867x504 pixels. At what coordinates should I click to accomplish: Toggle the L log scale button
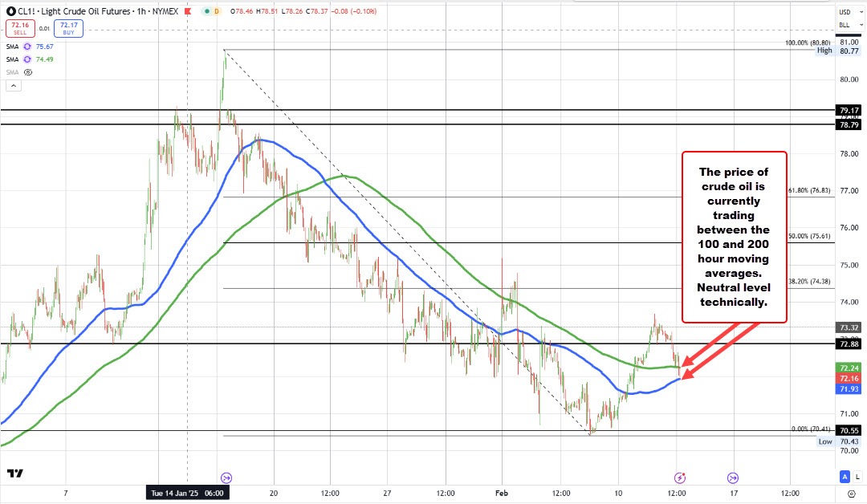coord(857,477)
